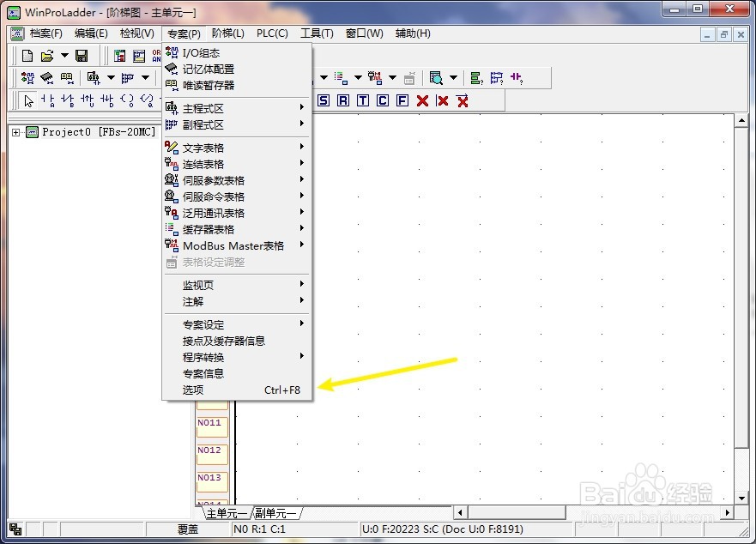Choose 接点及缓存器信息 menu entry
The width and height of the screenshot is (756, 544).
[237, 341]
